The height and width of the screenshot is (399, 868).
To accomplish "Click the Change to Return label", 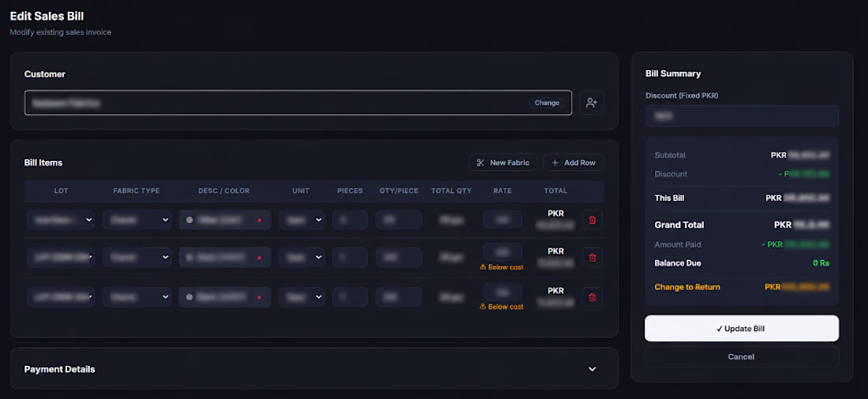I will pos(687,287).
